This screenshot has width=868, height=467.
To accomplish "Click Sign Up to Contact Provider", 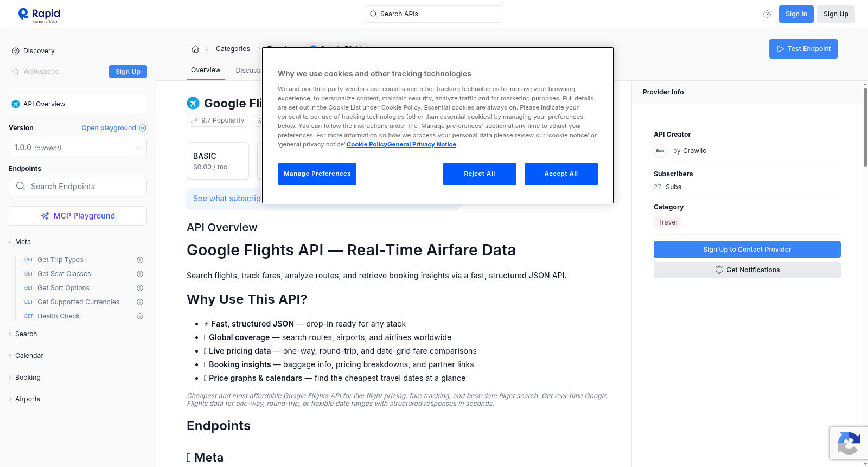I will pyautogui.click(x=747, y=250).
